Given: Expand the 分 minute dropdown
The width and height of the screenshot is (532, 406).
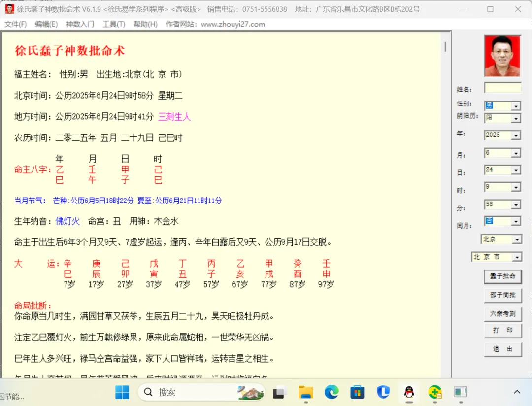Looking at the screenshot, I should [516, 204].
